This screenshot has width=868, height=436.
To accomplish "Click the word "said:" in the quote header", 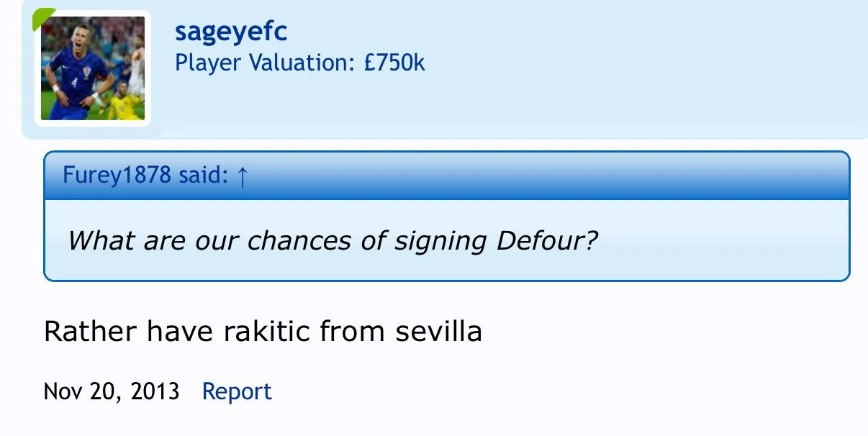I will (202, 176).
